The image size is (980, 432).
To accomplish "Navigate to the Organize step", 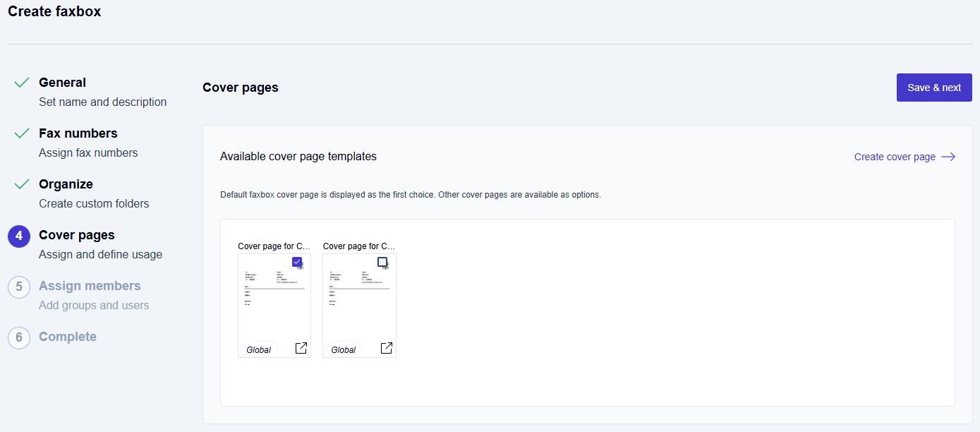I will pyautogui.click(x=66, y=184).
